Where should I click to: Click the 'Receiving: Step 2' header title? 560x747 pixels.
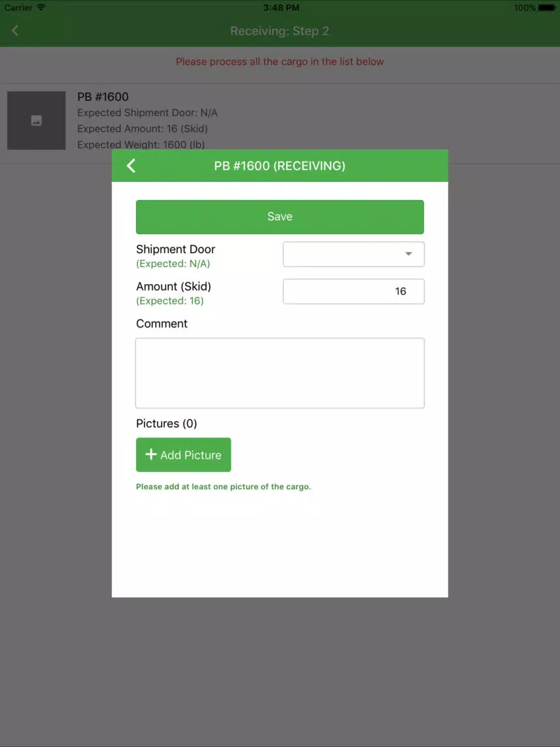click(280, 31)
